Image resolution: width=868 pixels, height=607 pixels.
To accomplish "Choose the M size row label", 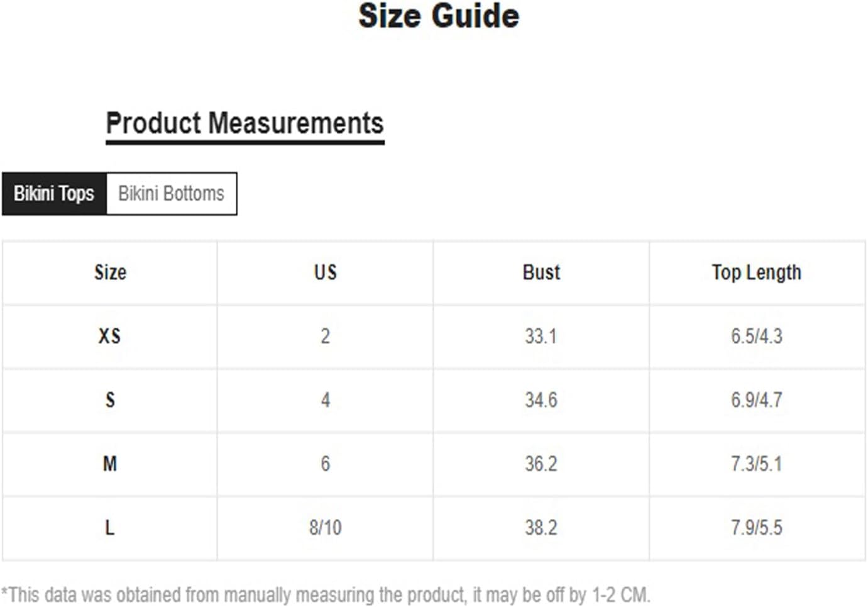I will click(110, 464).
